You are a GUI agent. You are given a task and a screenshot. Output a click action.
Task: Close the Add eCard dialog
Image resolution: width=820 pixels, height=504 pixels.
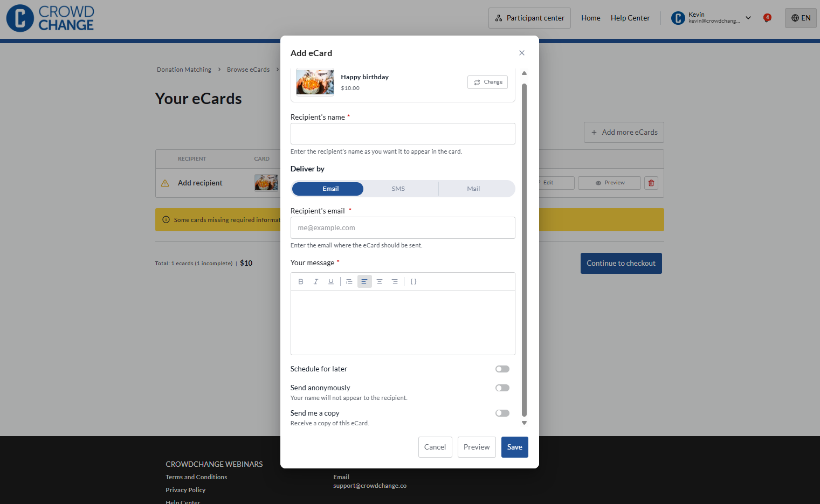522,53
